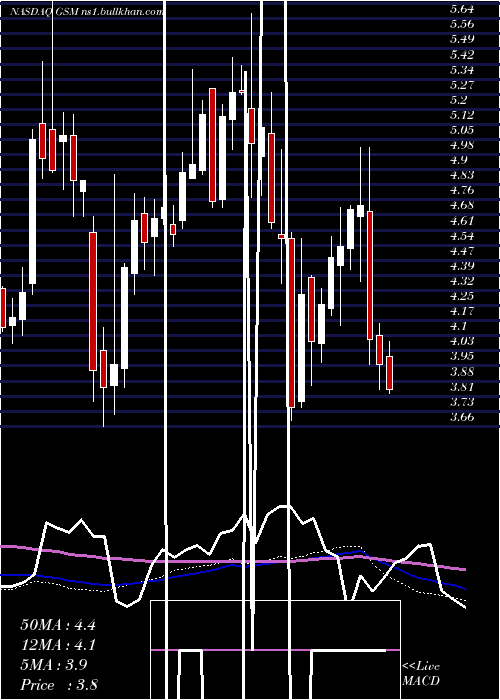Select the 4.9 price axis label
Viewport: 500px width, 700px height.
point(458,160)
